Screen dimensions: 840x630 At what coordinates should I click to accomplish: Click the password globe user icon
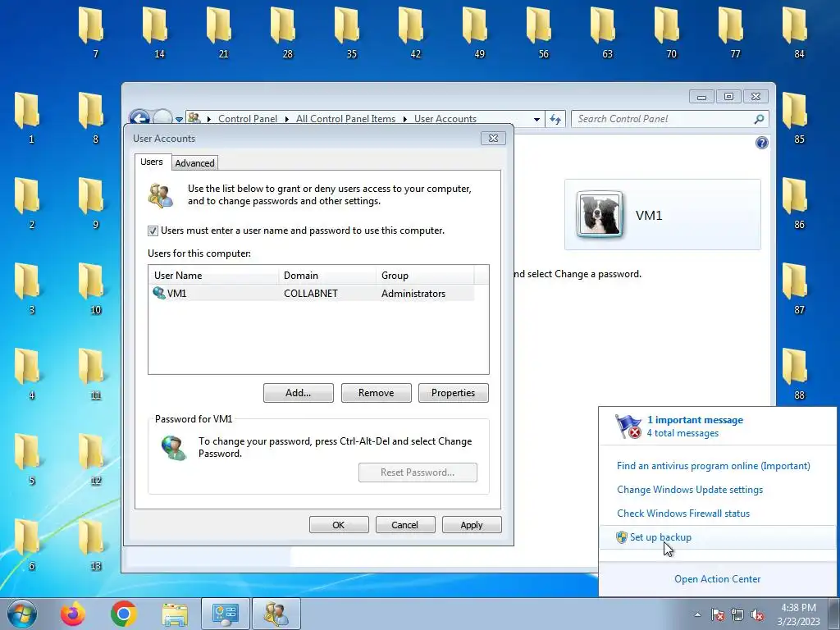pos(174,448)
